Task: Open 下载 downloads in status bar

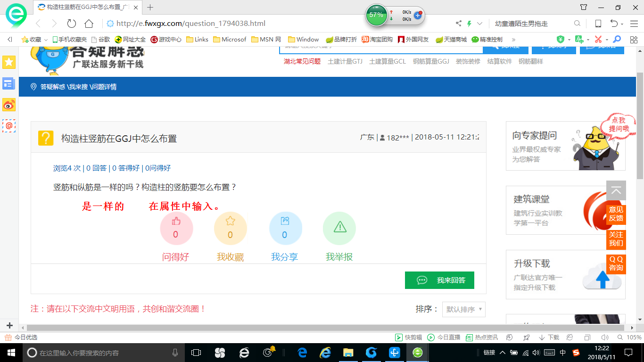Action: pyautogui.click(x=549, y=337)
